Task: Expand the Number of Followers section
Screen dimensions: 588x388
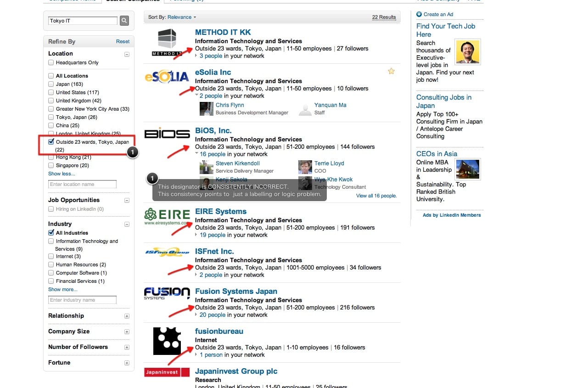Action: [127, 348]
